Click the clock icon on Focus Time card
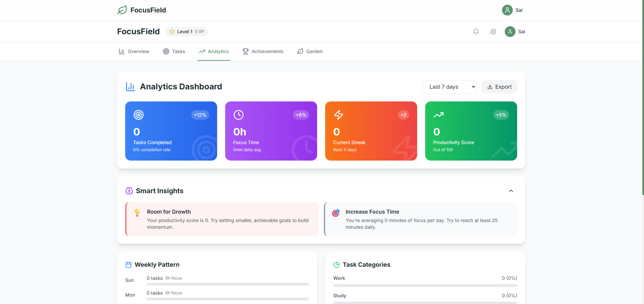 pos(239,115)
